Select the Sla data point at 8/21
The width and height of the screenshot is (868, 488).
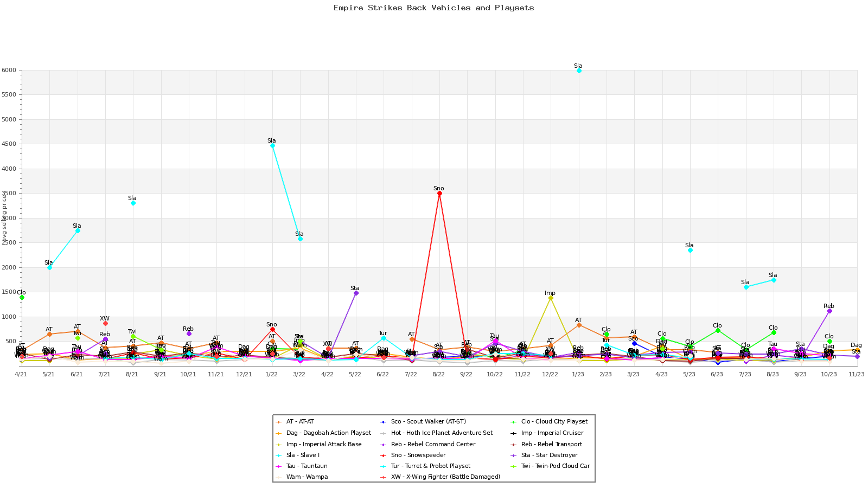click(133, 203)
